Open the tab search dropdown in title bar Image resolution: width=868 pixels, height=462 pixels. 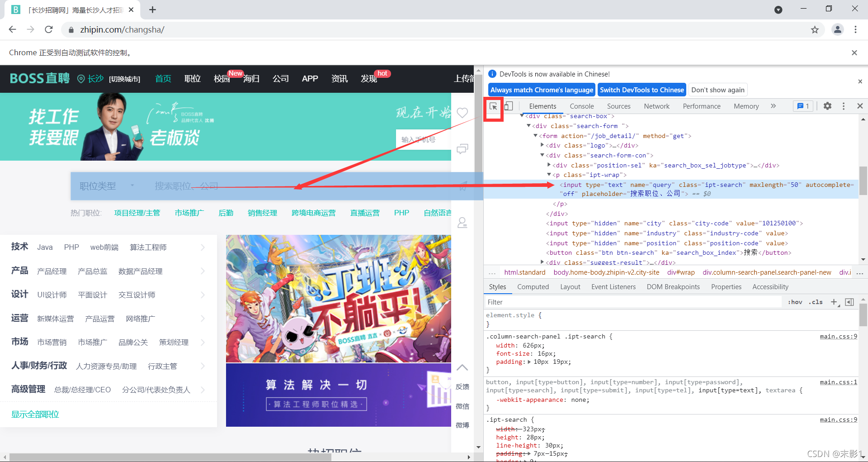[778, 10]
